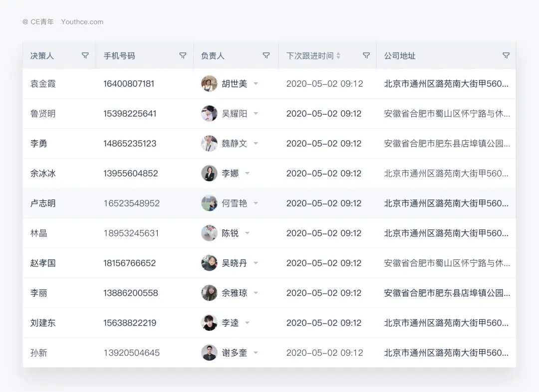
Task: Click avatar of 李逵
Action: 209,323
